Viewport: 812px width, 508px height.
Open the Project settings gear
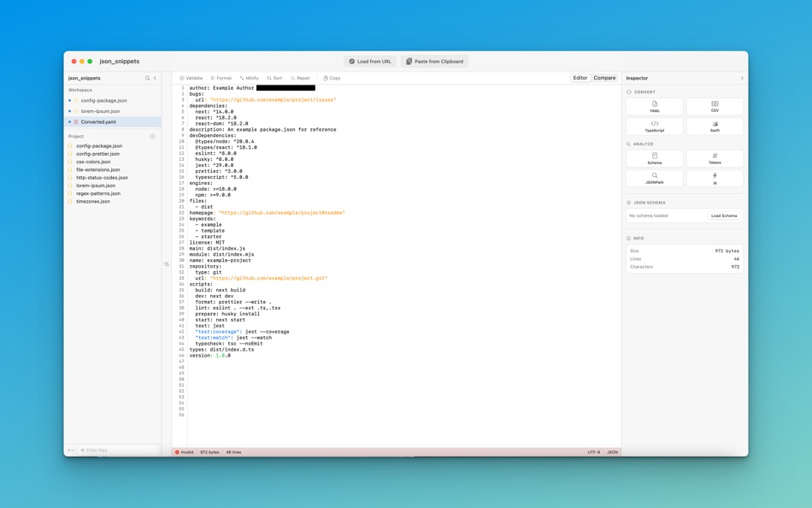tap(152, 136)
